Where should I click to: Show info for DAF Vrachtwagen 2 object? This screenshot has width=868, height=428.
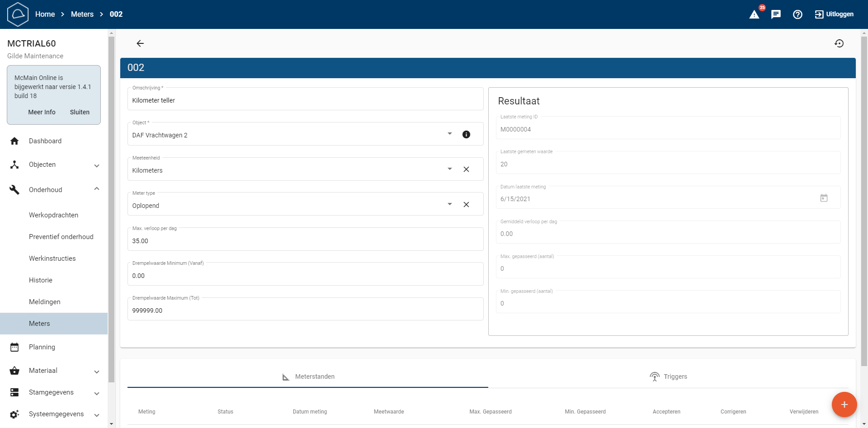[x=466, y=134]
